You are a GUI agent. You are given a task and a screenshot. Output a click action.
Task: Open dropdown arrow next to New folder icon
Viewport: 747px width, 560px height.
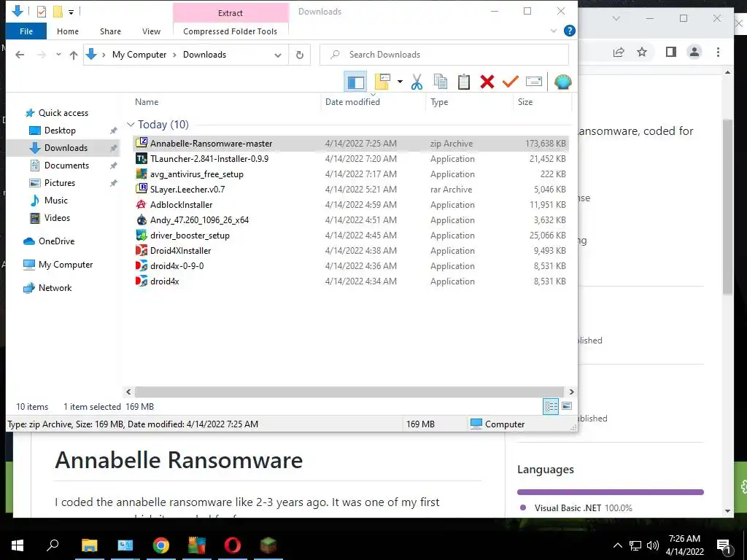coord(400,82)
